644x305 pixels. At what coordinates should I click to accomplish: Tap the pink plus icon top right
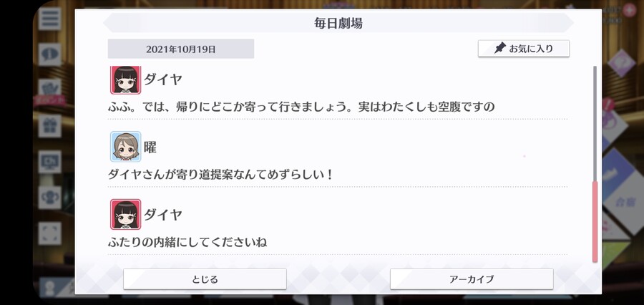tap(629, 9)
